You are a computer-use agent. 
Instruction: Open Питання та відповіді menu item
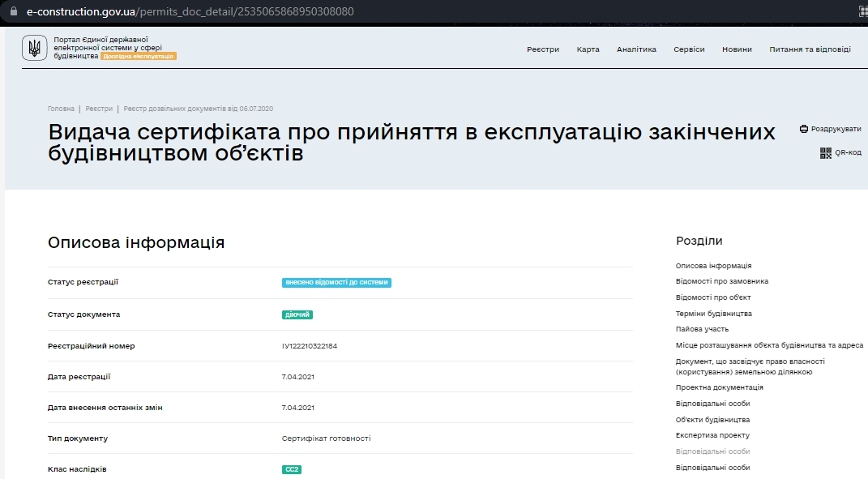tap(810, 49)
